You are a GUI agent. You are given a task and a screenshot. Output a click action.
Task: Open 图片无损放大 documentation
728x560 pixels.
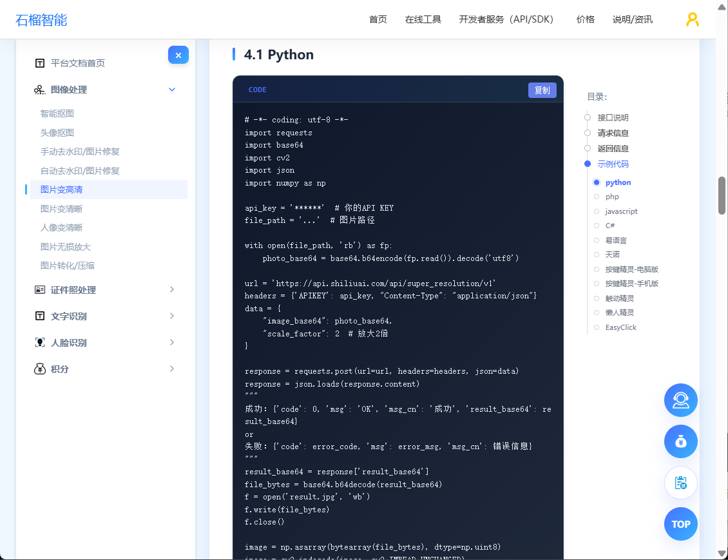pyautogui.click(x=66, y=247)
